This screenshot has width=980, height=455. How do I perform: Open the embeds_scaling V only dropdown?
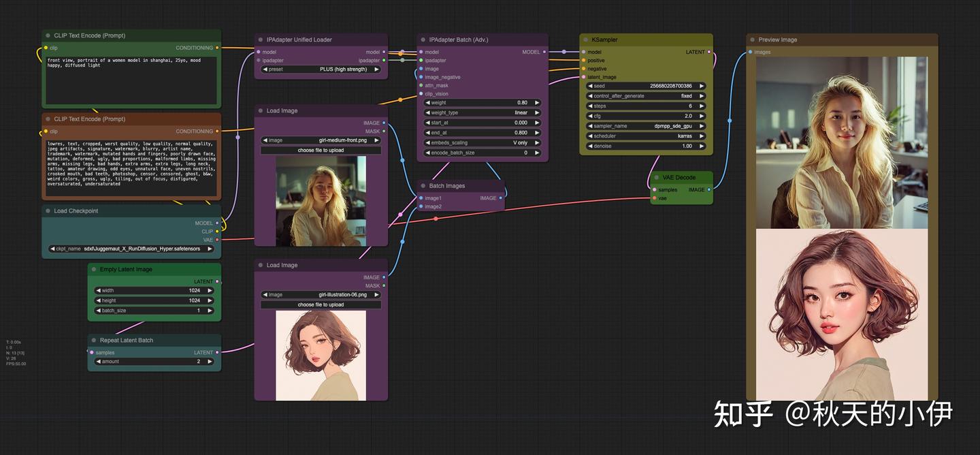483,143
